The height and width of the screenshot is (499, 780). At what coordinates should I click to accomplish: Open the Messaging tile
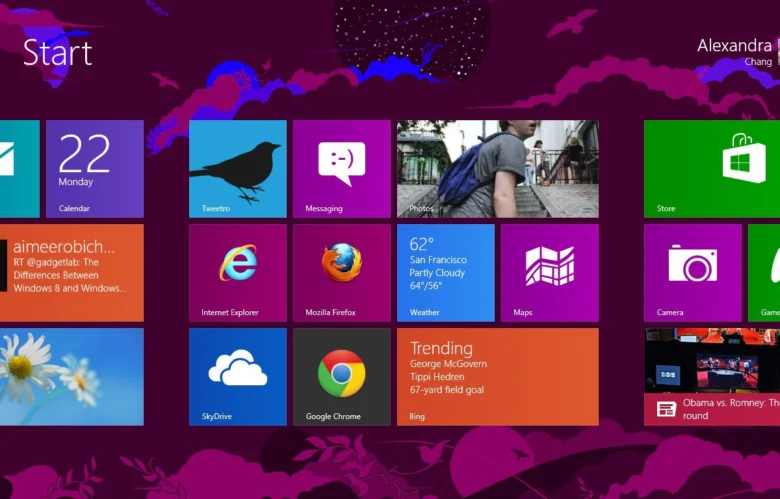[x=342, y=169]
